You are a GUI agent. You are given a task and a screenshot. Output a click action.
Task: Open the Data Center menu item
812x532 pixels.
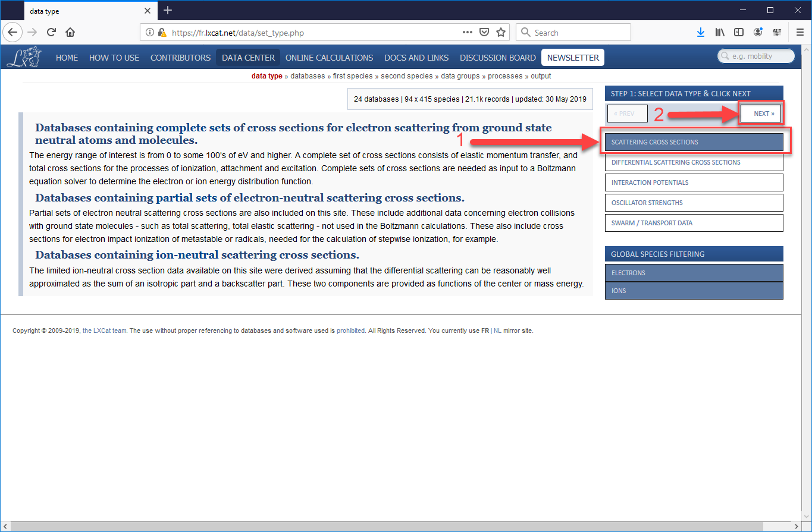[248, 58]
